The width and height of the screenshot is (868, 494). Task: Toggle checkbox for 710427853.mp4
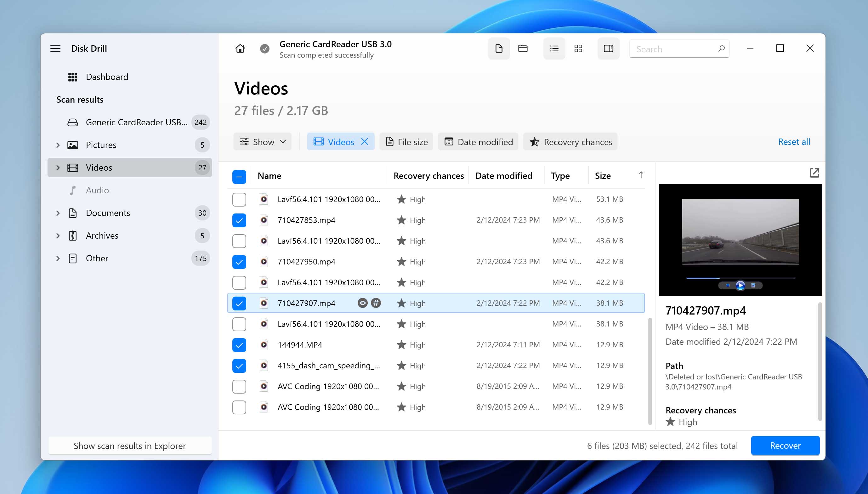pos(239,220)
